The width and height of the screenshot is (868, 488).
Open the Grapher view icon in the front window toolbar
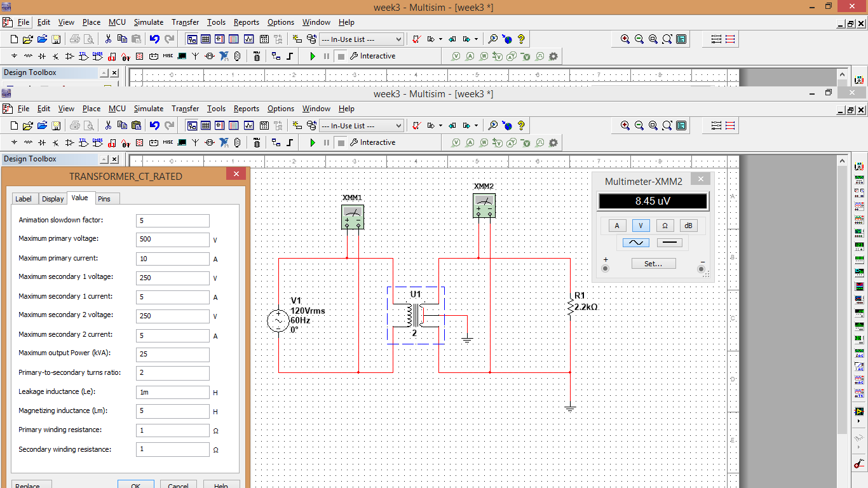248,126
